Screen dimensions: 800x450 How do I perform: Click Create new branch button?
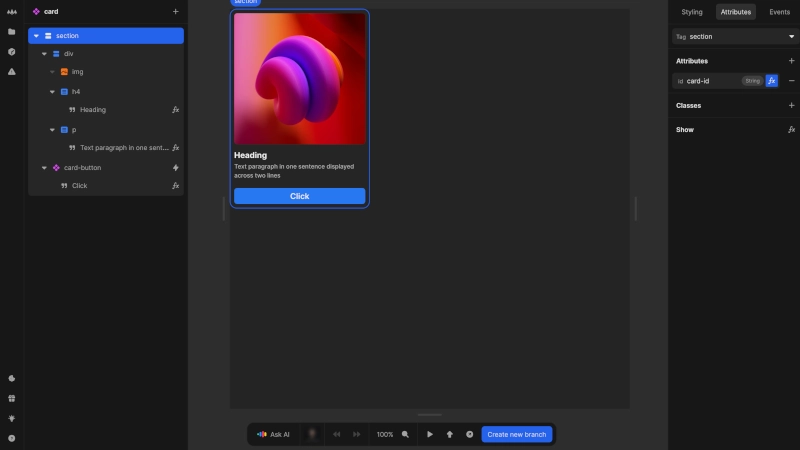(516, 434)
